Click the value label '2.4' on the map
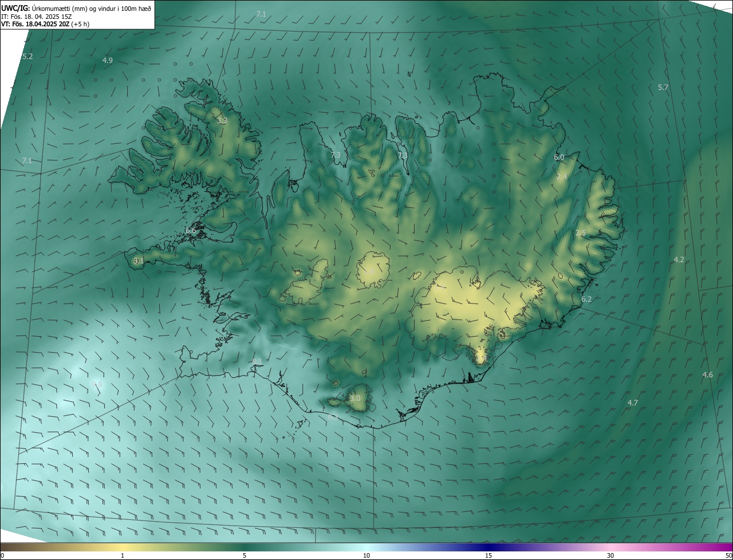733x560 pixels. [x=562, y=177]
